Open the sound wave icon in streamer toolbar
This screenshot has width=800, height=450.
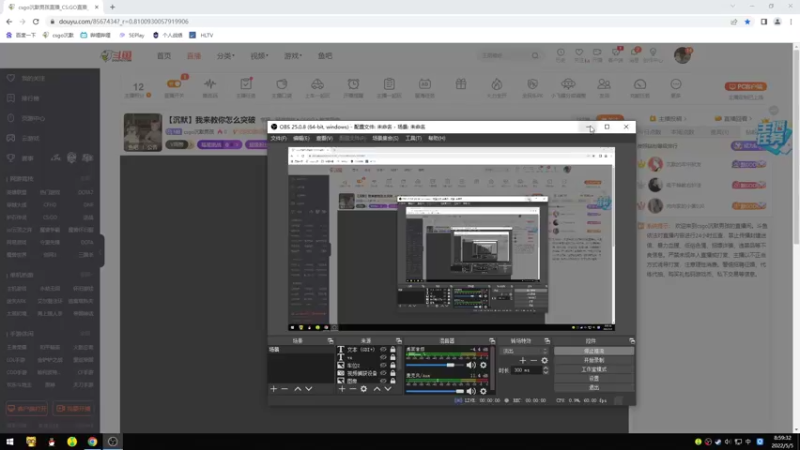tap(210, 84)
